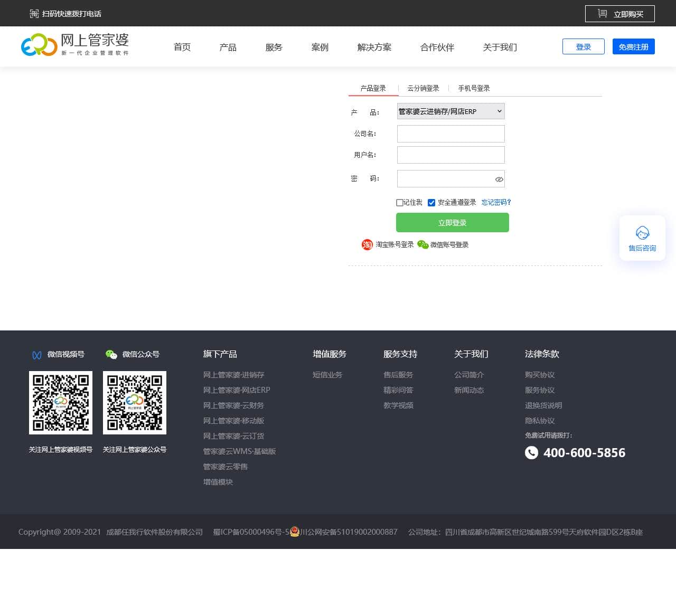Open 服务 in navigation menu
Image resolution: width=676 pixels, height=616 pixels.
[x=274, y=47]
